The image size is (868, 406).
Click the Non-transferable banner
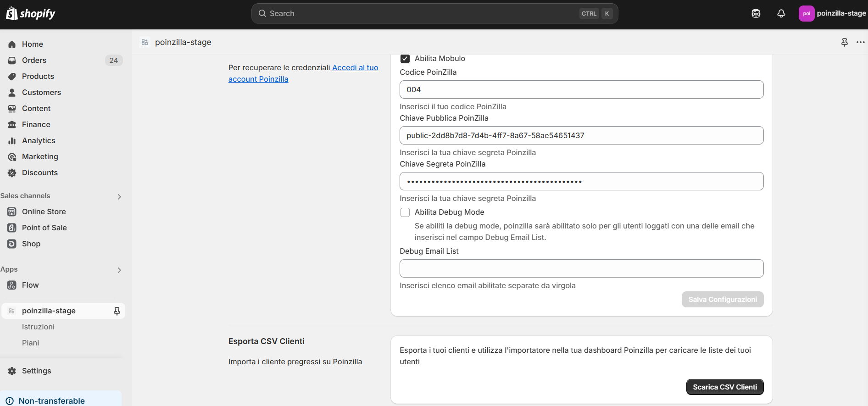pyautogui.click(x=61, y=400)
